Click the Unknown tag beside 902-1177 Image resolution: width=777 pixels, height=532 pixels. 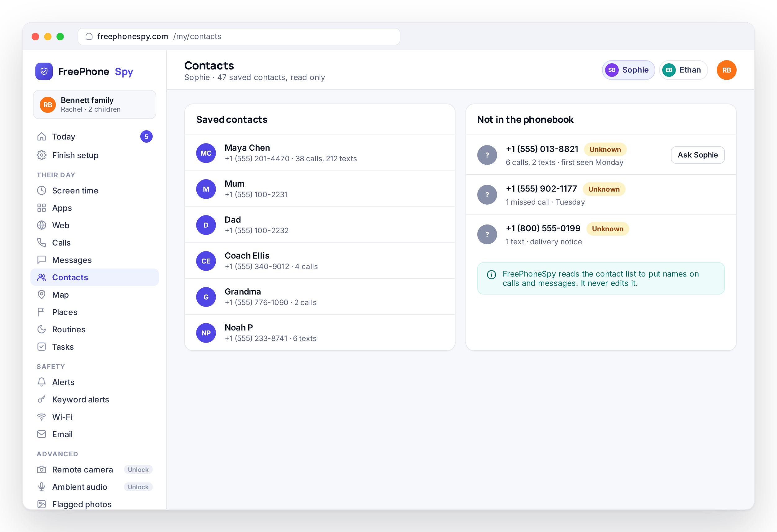click(604, 189)
